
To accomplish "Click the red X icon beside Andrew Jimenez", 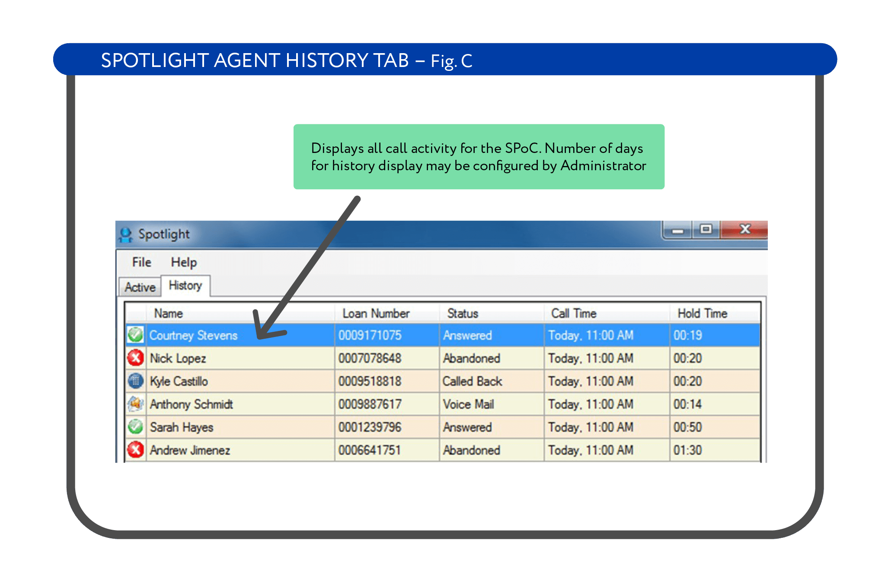I will (x=135, y=450).
